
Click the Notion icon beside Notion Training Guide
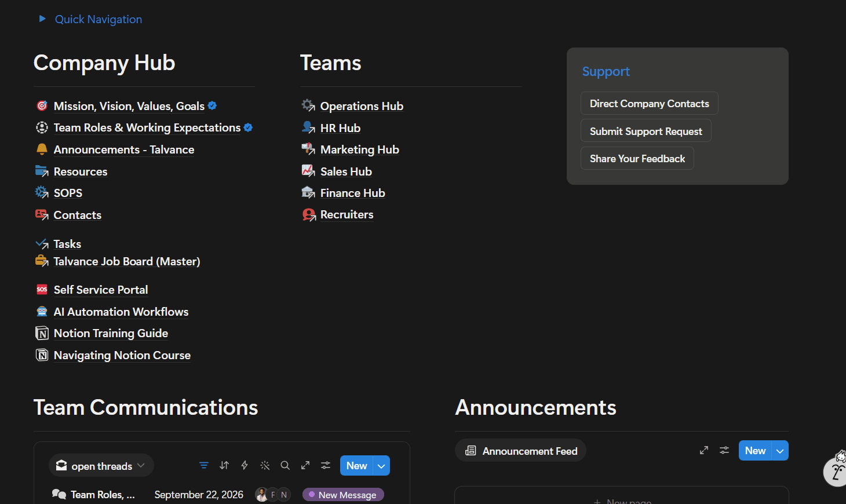click(42, 333)
